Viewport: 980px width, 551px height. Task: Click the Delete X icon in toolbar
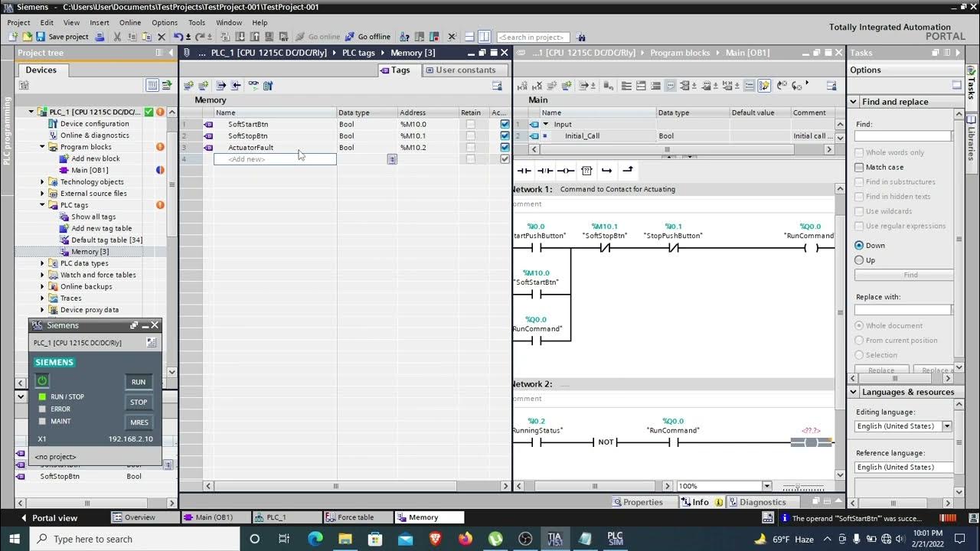(x=161, y=36)
